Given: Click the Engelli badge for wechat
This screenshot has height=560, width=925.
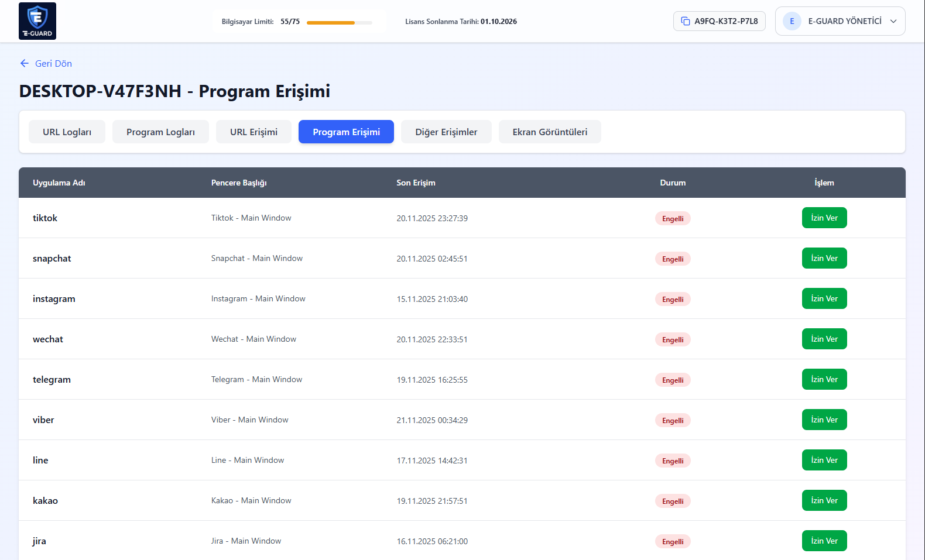Looking at the screenshot, I should 673,339.
